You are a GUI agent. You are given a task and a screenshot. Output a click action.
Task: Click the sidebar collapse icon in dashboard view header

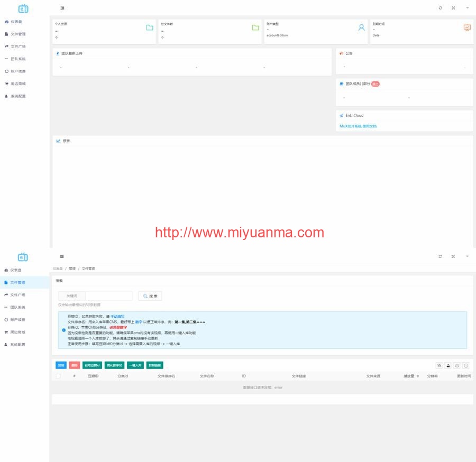tap(62, 8)
